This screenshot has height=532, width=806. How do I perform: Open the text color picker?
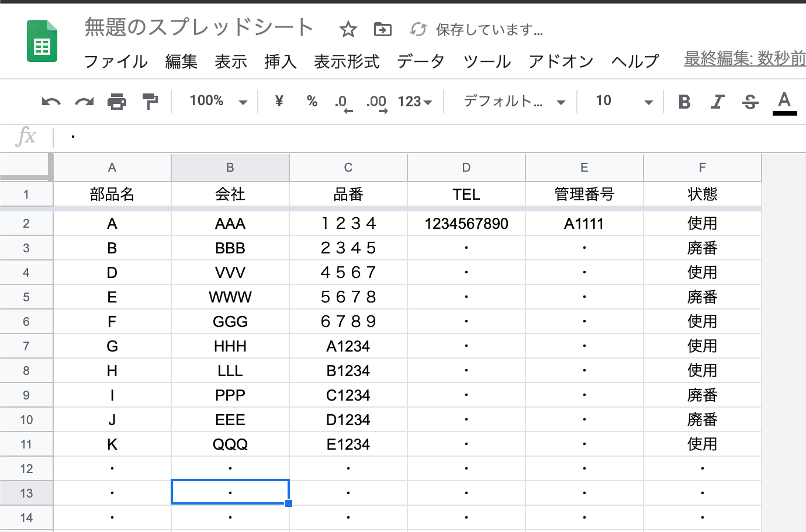[784, 102]
